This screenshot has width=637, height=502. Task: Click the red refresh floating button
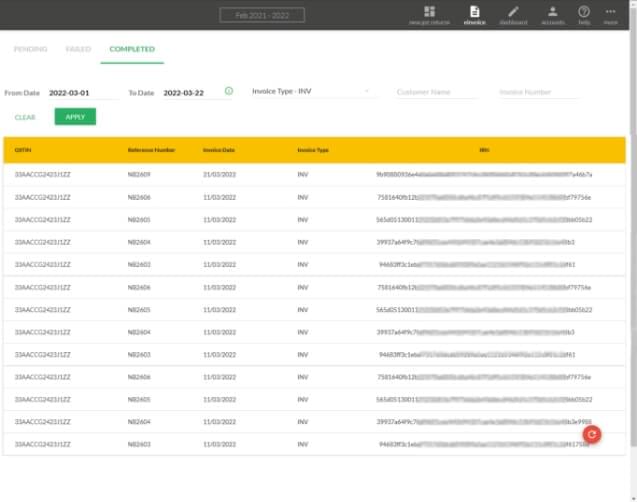click(591, 434)
